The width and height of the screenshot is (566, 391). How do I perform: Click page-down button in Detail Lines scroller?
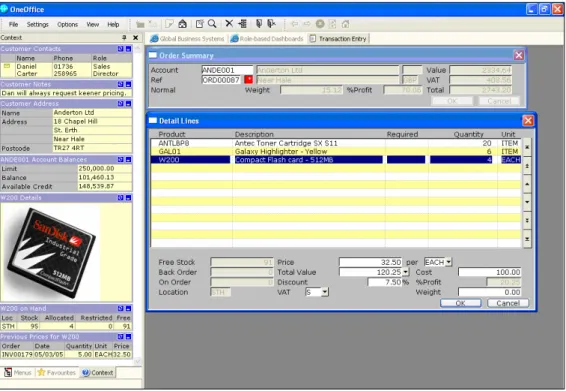click(x=527, y=221)
